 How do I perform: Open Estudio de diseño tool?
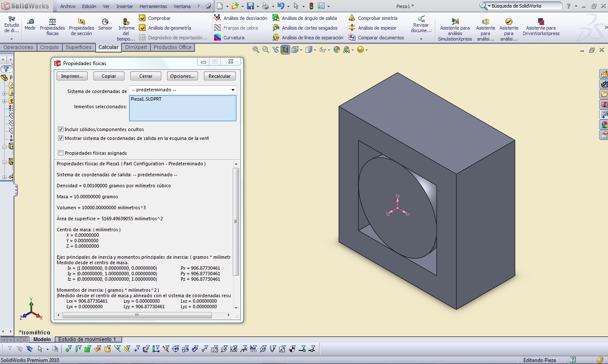[x=12, y=25]
